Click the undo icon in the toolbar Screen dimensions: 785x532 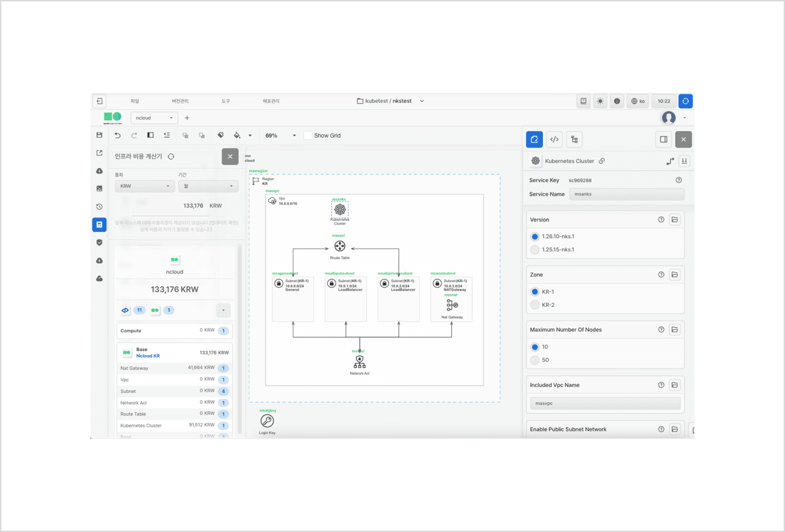coord(118,135)
